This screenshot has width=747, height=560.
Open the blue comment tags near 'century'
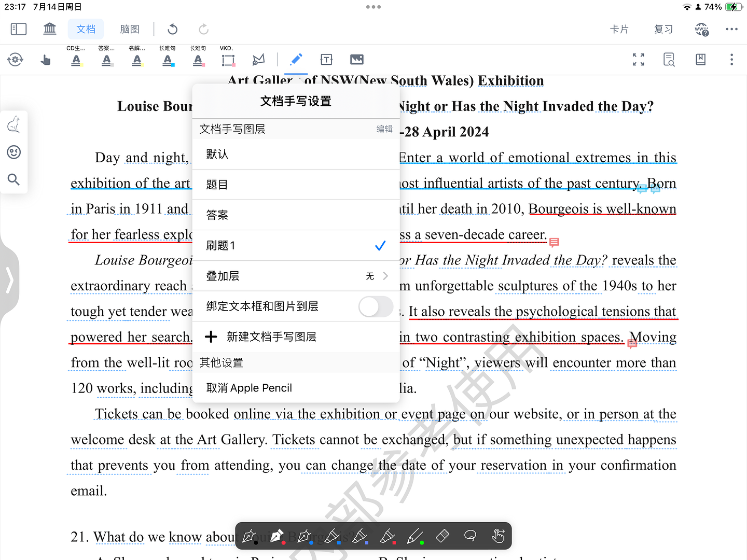point(649,188)
